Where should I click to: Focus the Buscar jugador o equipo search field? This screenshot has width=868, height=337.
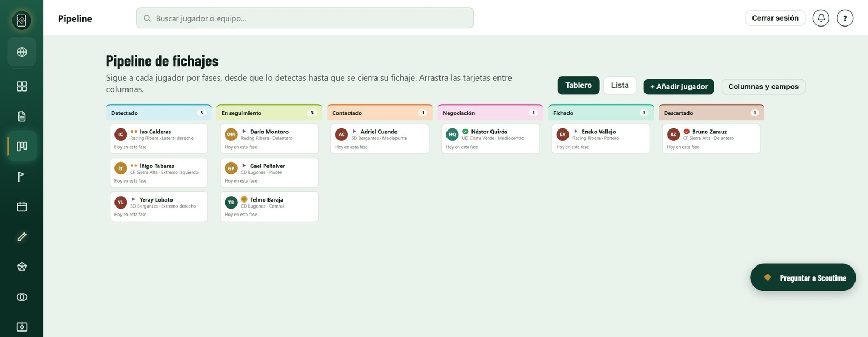pyautogui.click(x=305, y=18)
